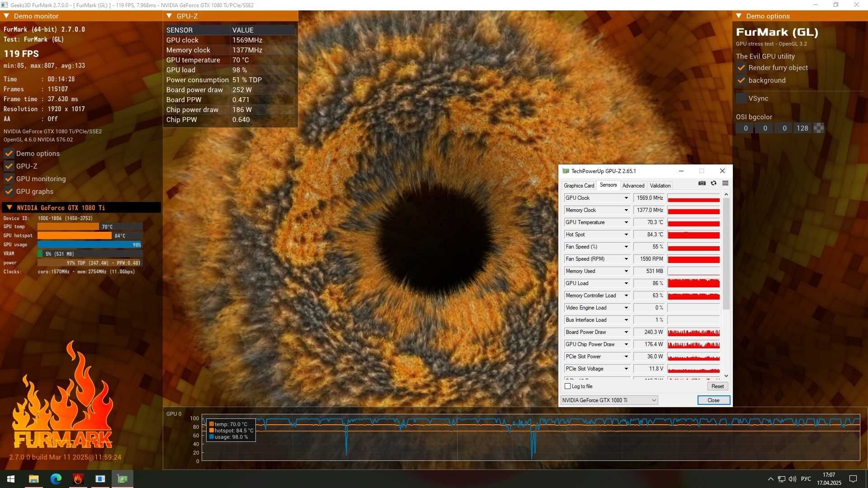
Task: Open the GPU selection combo box
Action: pyautogui.click(x=609, y=400)
